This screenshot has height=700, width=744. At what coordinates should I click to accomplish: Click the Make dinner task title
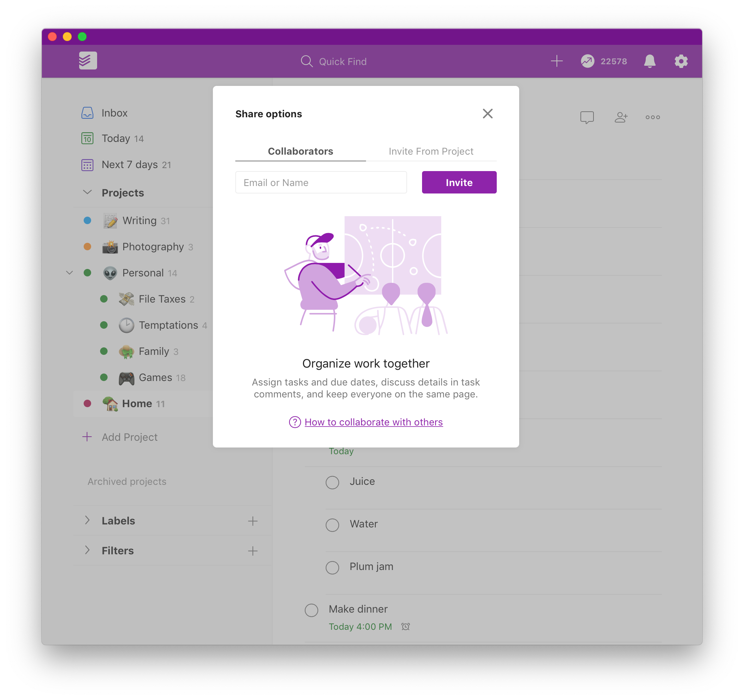[x=358, y=609]
